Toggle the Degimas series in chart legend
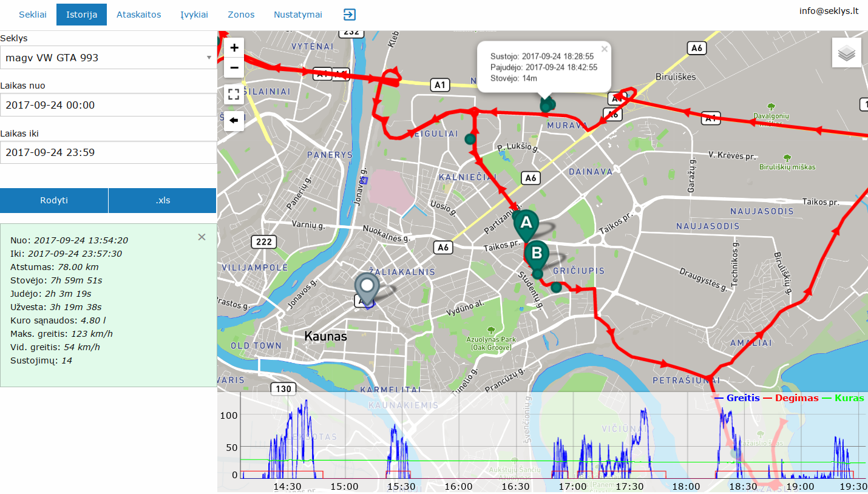Screen dimensions: 868x494 coord(790,398)
